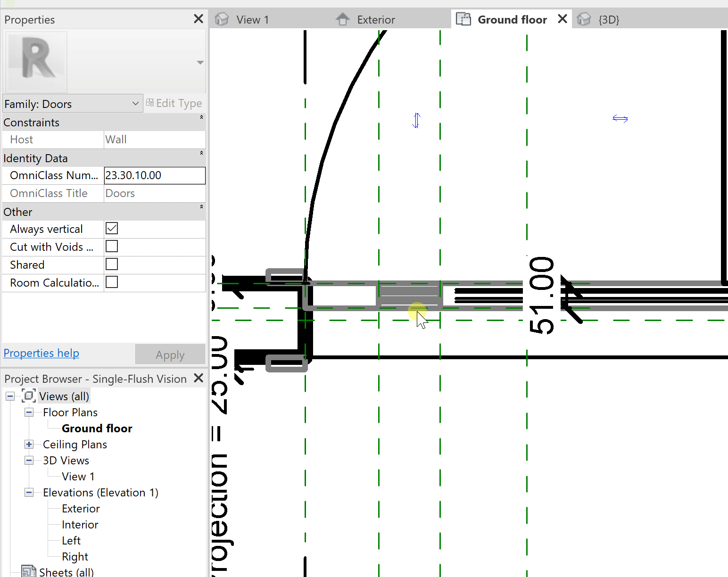Open the type selector dropdown arrow
This screenshot has width=728, height=577.
(200, 62)
